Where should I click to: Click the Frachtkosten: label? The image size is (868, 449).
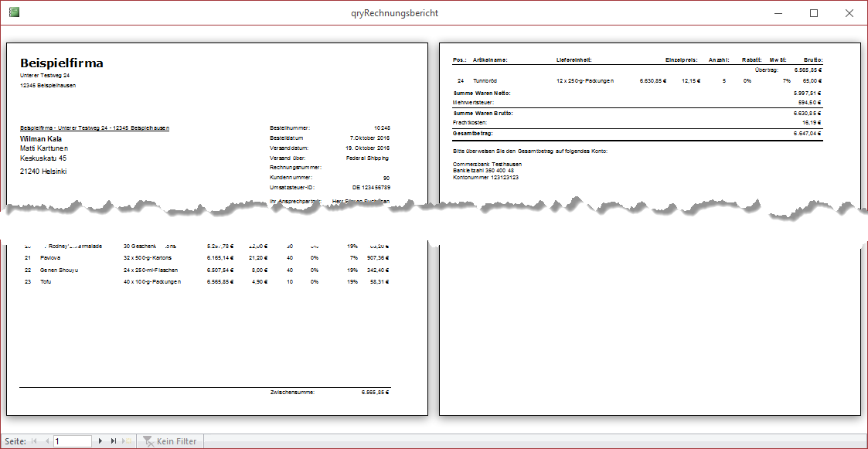point(470,122)
